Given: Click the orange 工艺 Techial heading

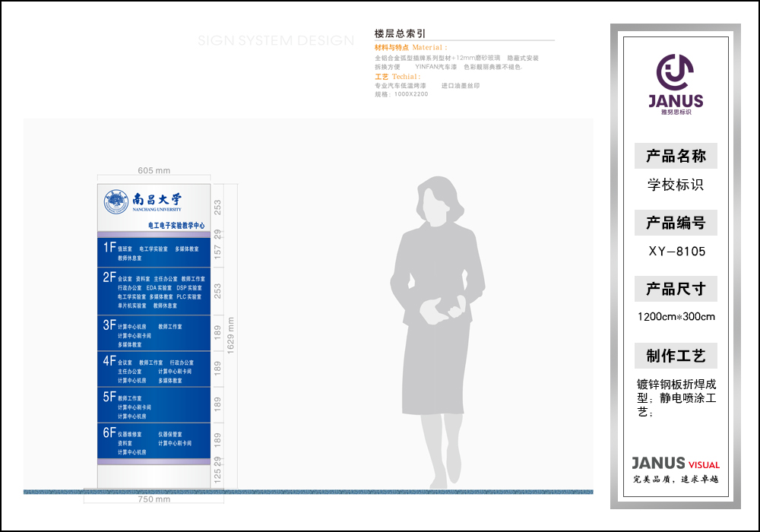Looking at the screenshot, I should pyautogui.click(x=396, y=77).
